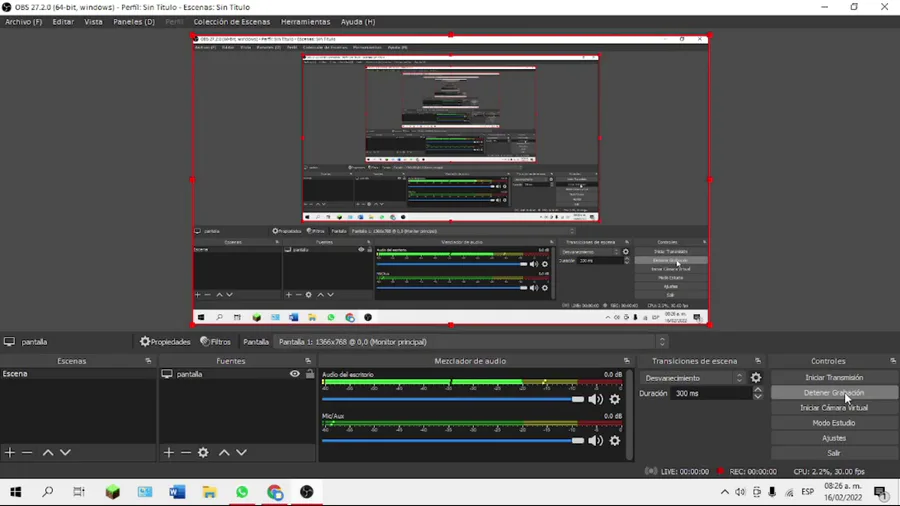Open Minecraft block icon on taskbar
This screenshot has width=900, height=506.
coord(112,492)
